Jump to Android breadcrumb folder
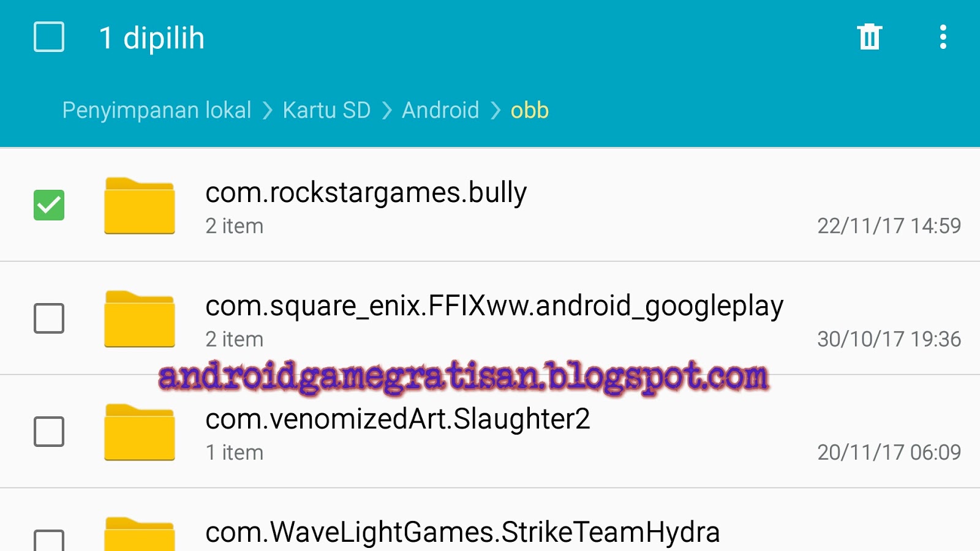Image resolution: width=980 pixels, height=551 pixels. coord(440,110)
